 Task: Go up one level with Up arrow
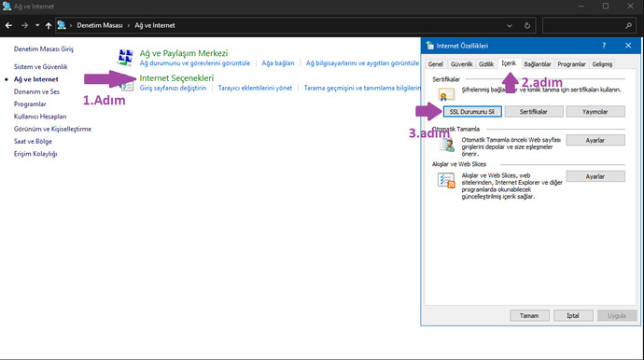tap(49, 25)
